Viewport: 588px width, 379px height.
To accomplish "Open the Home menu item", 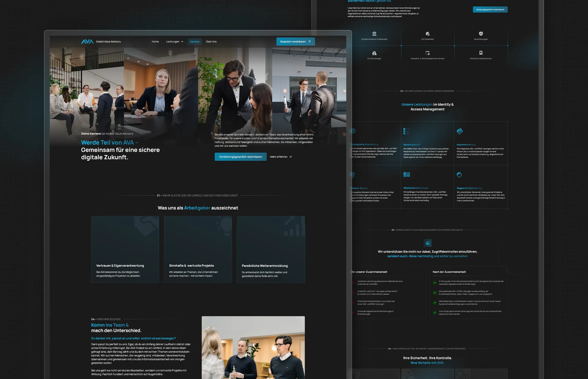I will (155, 41).
